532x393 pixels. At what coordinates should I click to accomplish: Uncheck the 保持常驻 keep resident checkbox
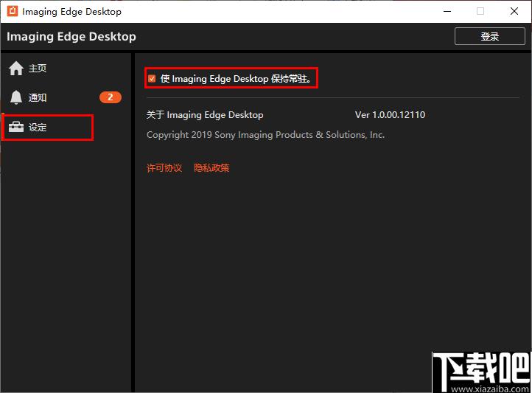(152, 79)
